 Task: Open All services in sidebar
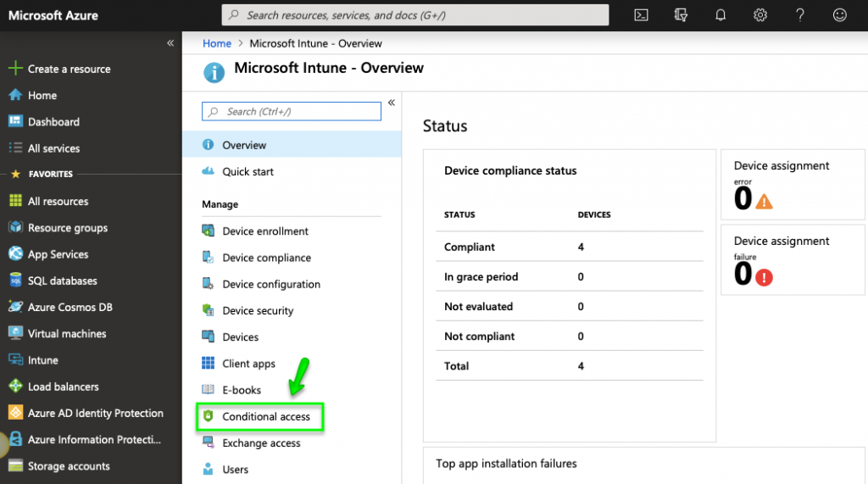click(x=53, y=148)
